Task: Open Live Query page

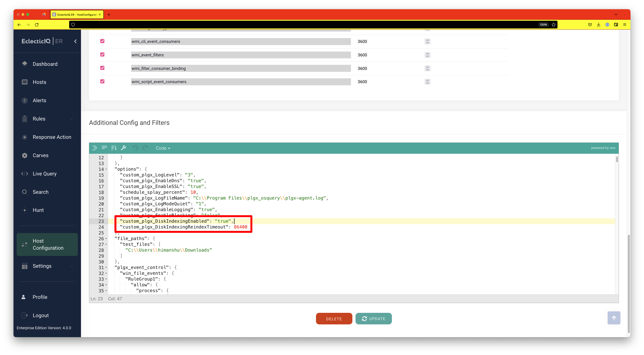Action: (45, 174)
